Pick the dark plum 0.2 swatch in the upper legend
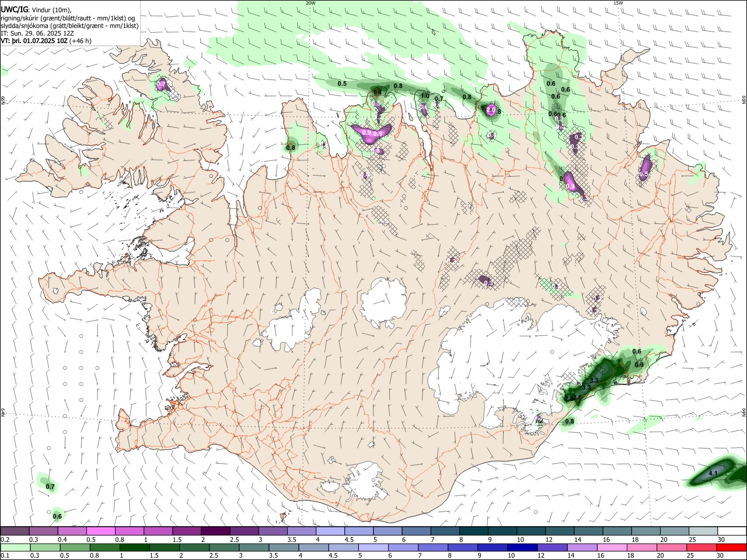The width and height of the screenshot is (747, 560). (x=15, y=531)
